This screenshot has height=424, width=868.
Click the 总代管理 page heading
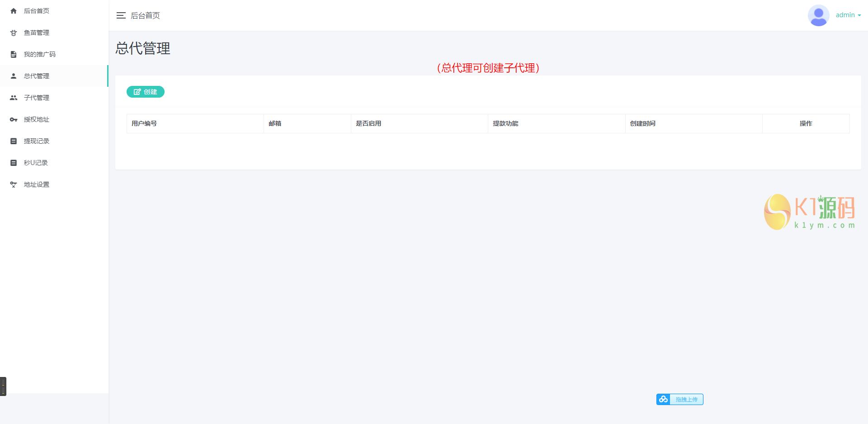pos(143,48)
